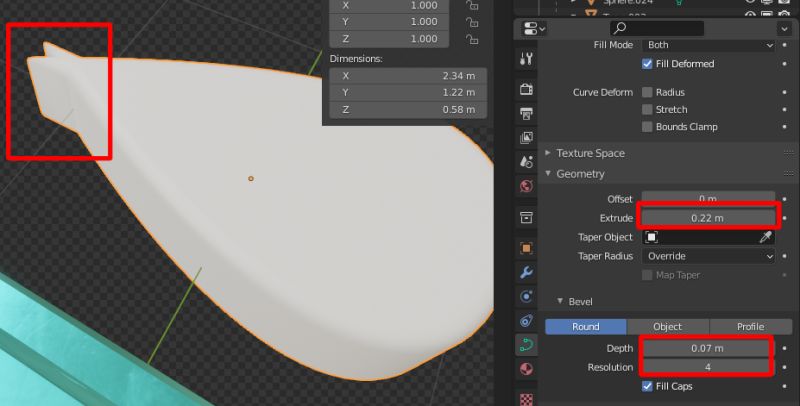Toggle the scale X lock

coord(472,5)
